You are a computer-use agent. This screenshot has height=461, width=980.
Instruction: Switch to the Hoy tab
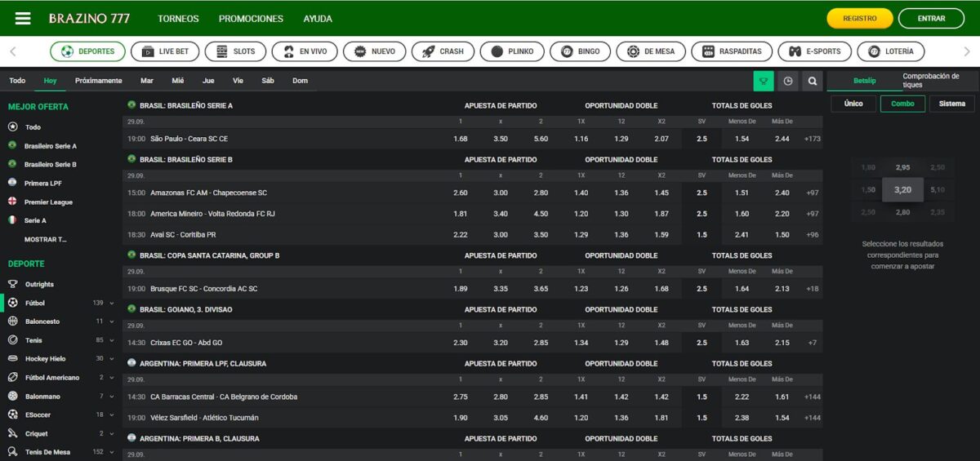pos(51,81)
